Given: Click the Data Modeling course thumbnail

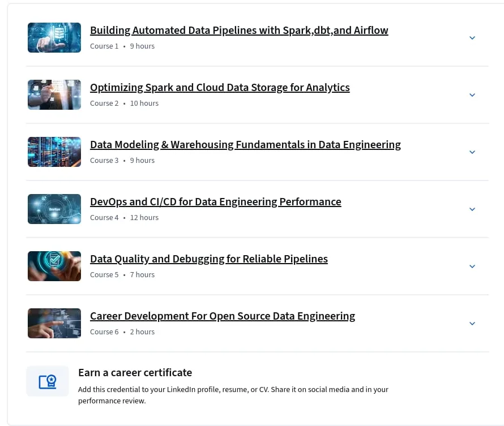Looking at the screenshot, I should point(54,152).
